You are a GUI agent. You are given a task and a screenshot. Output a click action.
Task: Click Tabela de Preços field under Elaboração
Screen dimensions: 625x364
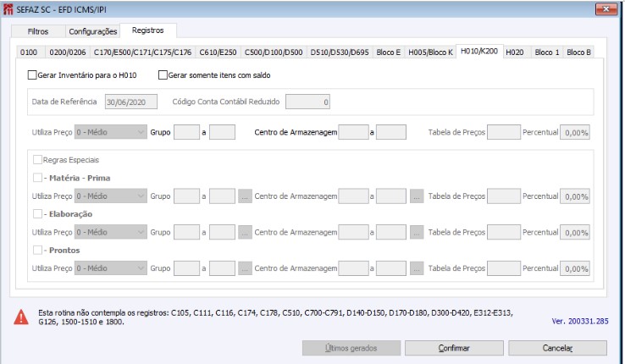(503, 233)
